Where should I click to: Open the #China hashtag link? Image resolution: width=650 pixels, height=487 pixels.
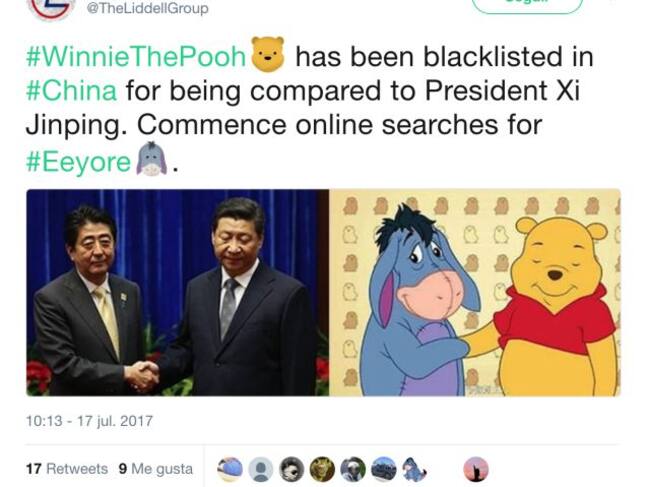tap(71, 91)
